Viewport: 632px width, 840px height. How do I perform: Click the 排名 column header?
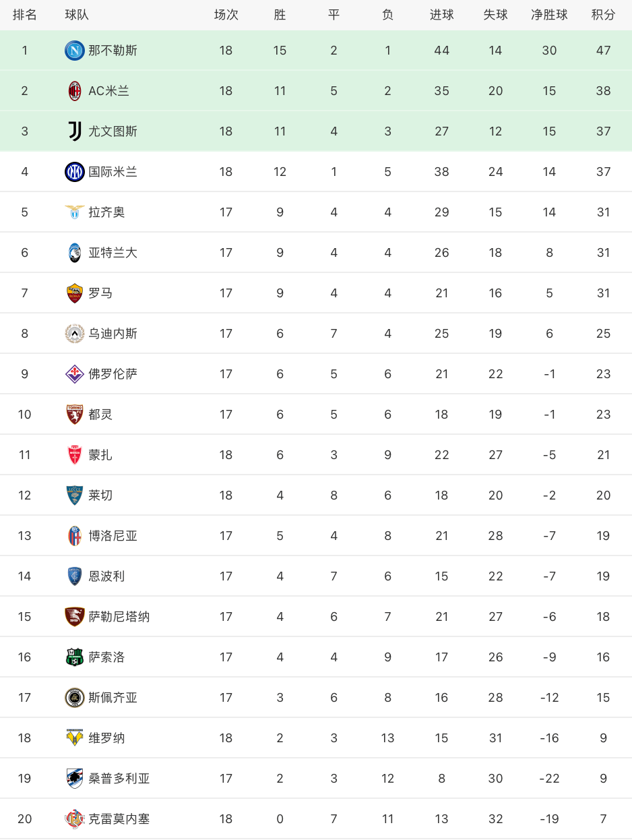coord(25,15)
